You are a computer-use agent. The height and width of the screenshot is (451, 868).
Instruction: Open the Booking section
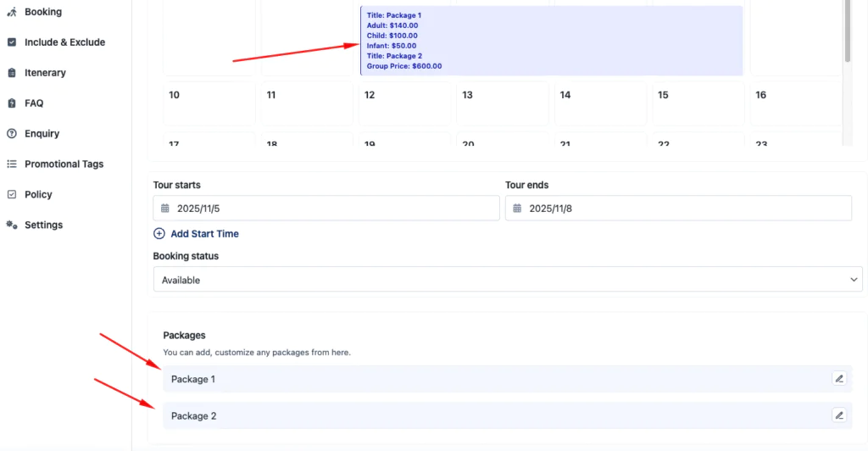point(43,12)
